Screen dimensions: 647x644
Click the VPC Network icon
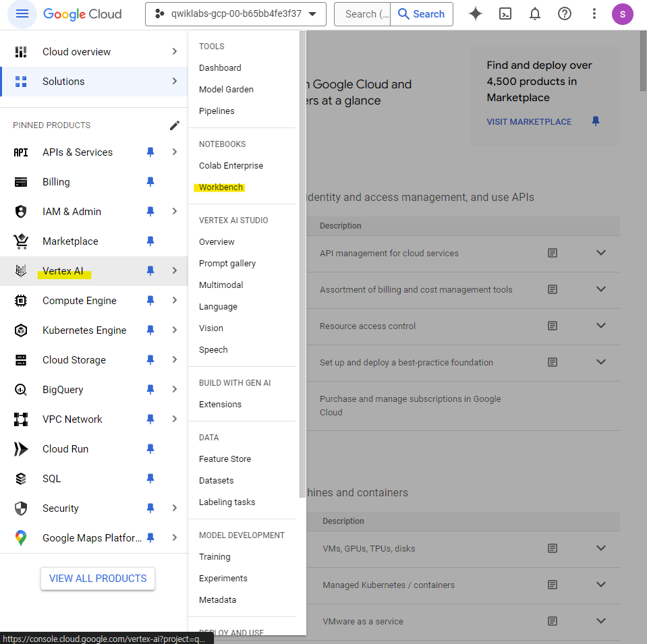[x=21, y=419]
